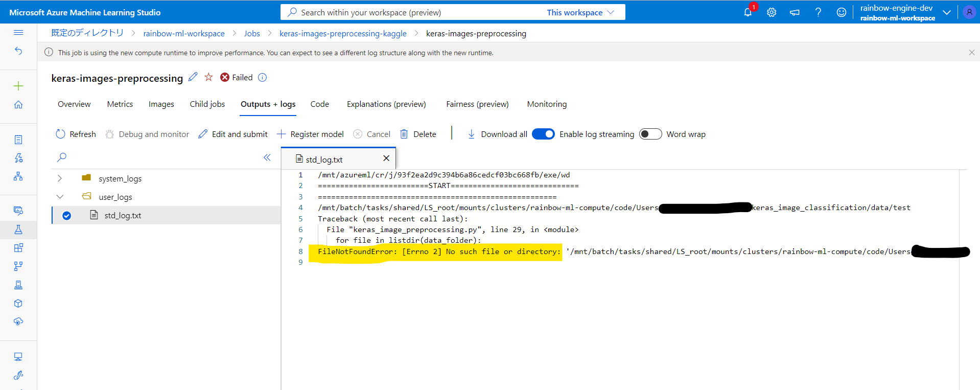
Task: Open the settings gear icon
Action: coord(772,12)
